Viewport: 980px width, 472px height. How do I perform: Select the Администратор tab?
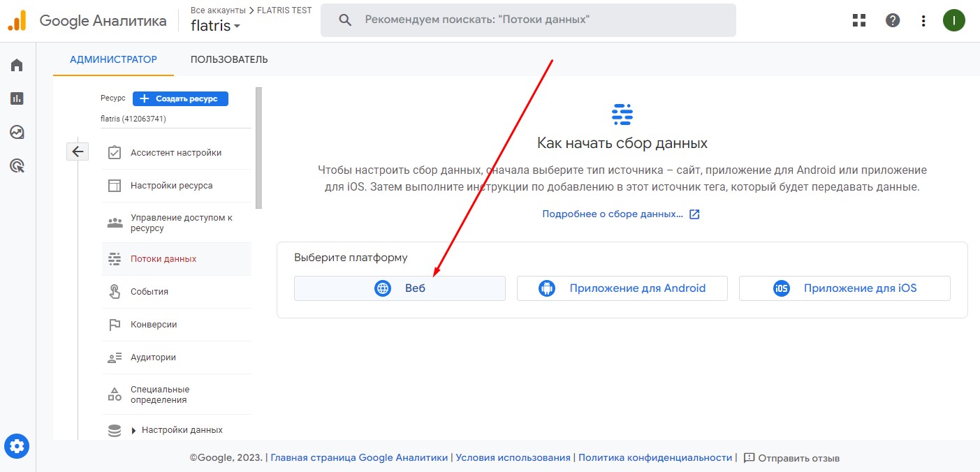click(x=113, y=59)
